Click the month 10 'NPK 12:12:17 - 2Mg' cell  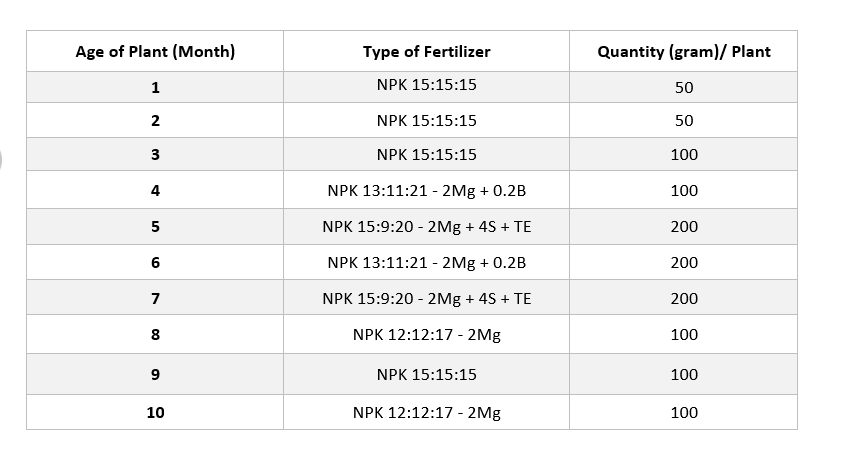click(426, 412)
